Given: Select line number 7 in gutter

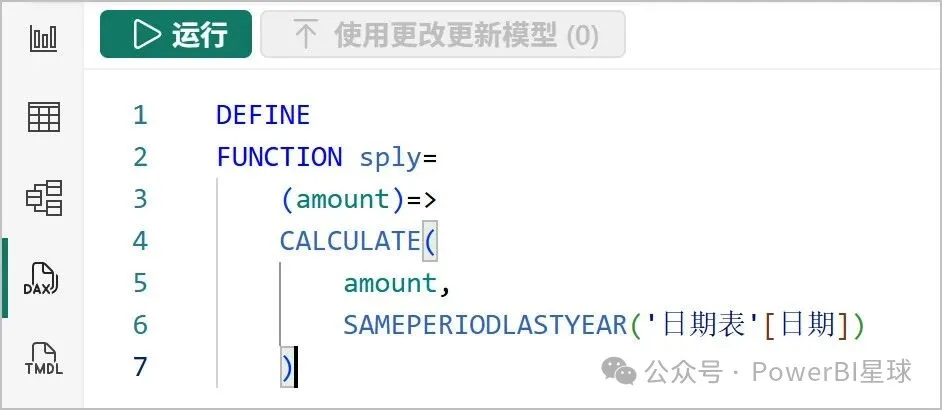Looking at the screenshot, I should [x=139, y=367].
